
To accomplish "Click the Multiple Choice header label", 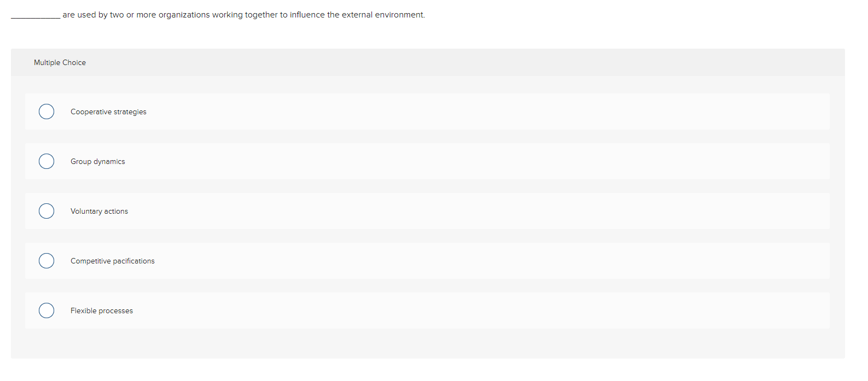I will [60, 62].
